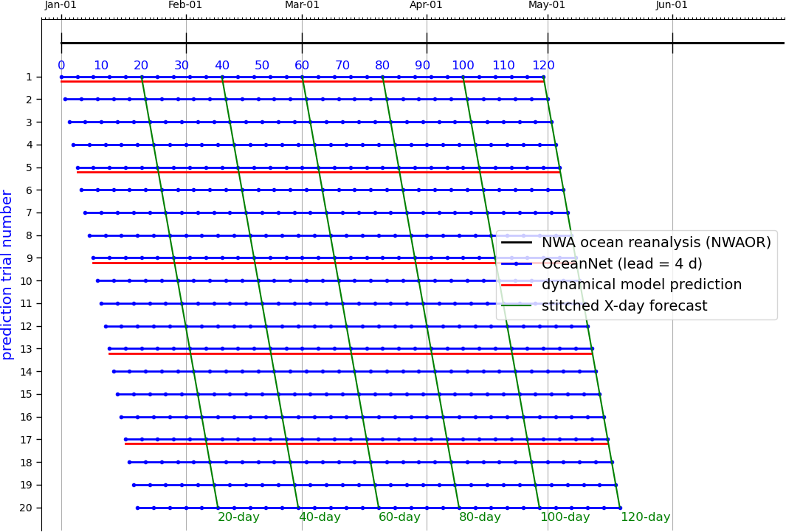Click the blue day-60 tick number
The height and width of the screenshot is (532, 786).
coord(302,66)
